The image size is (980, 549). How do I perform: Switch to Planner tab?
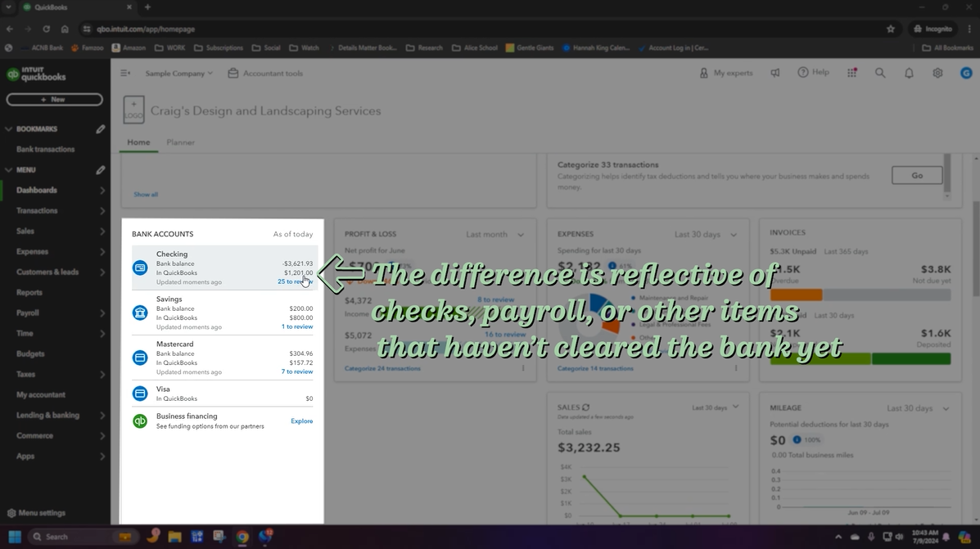(181, 142)
